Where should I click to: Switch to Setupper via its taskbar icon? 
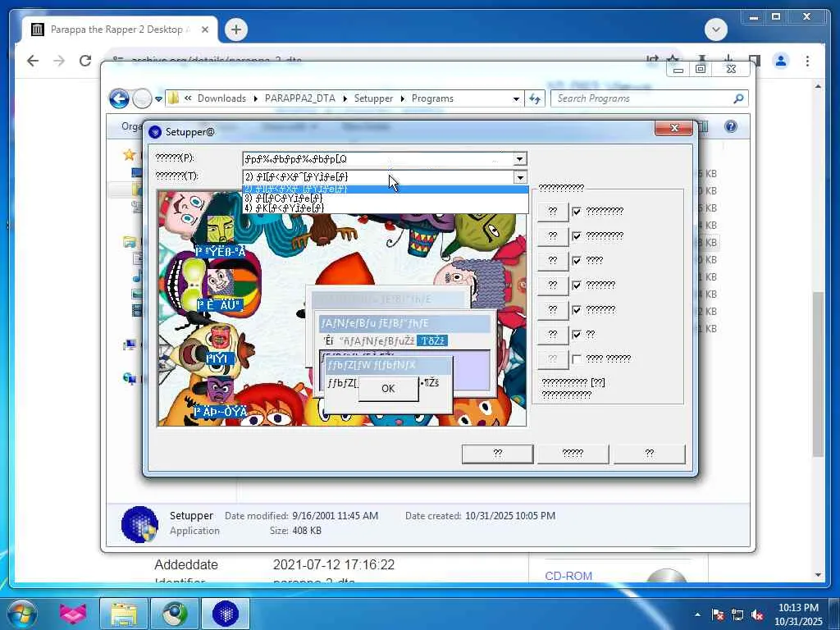point(226,614)
